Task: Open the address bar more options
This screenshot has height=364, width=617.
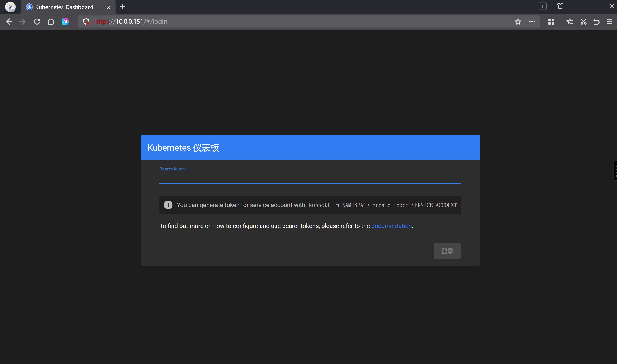Action: click(532, 22)
